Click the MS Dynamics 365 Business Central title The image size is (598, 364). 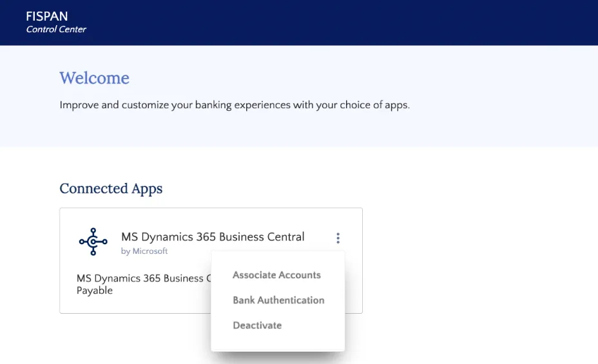coord(213,236)
